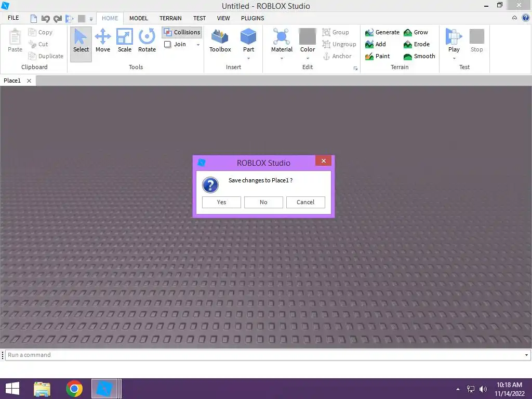Click the Paste button
532x399 pixels.
coord(15,41)
